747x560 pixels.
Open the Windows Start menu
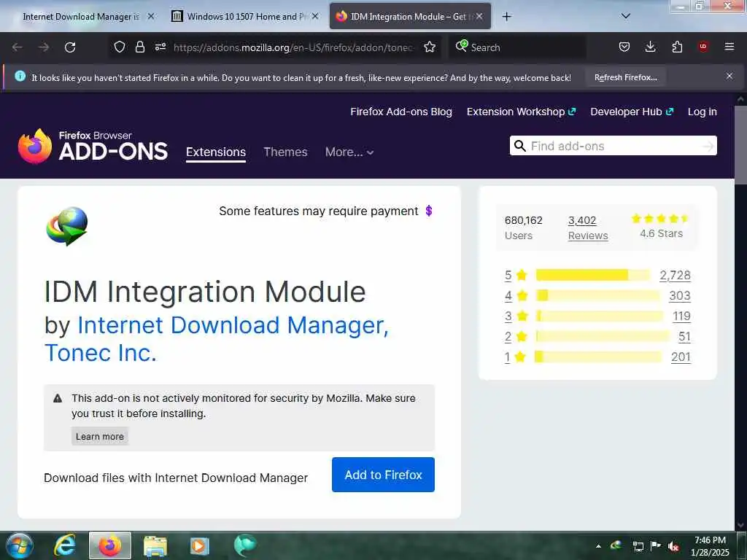[x=19, y=545]
